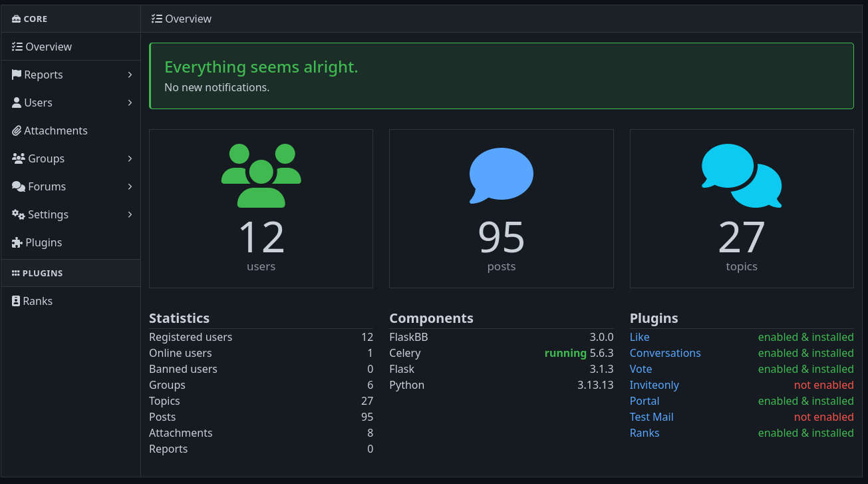The image size is (868, 484).
Task: Click the 27 topics count card
Action: [742, 208]
